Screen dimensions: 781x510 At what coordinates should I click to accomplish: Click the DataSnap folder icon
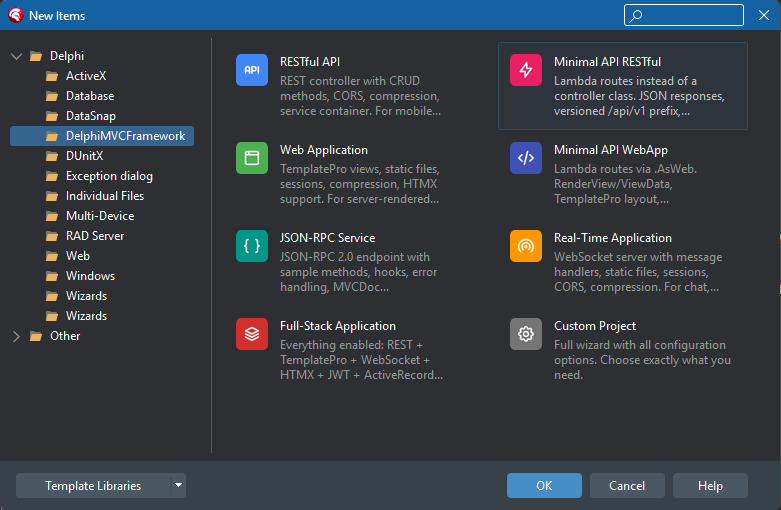[x=52, y=116]
